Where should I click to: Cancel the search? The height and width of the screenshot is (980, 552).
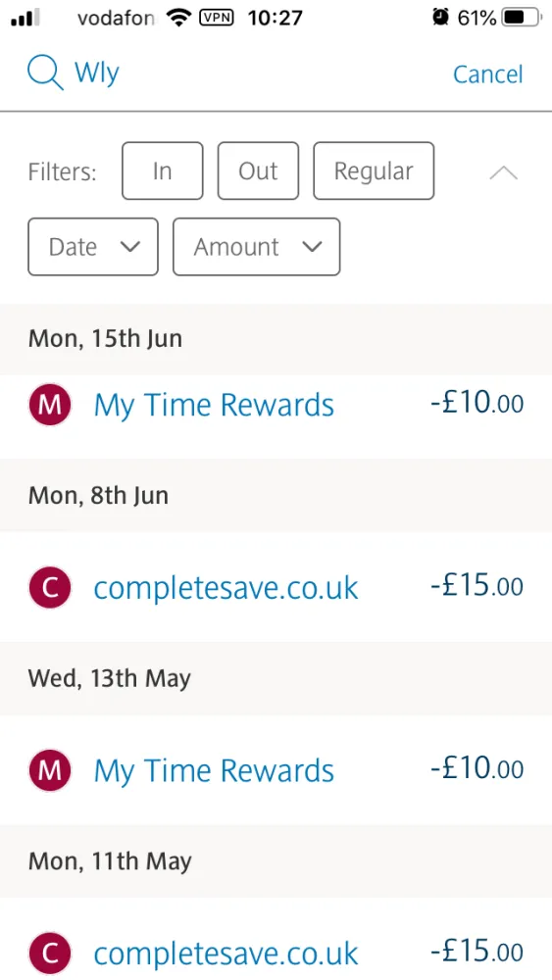(x=487, y=74)
